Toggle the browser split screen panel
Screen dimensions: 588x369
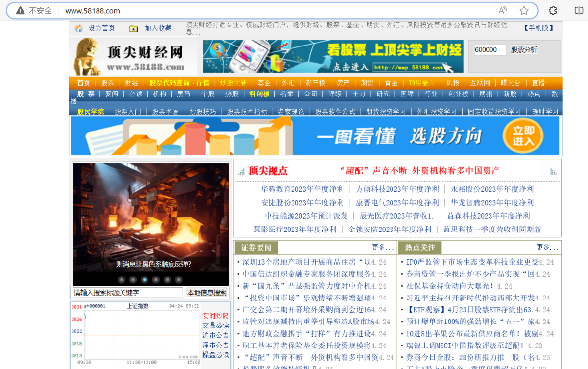point(580,10)
